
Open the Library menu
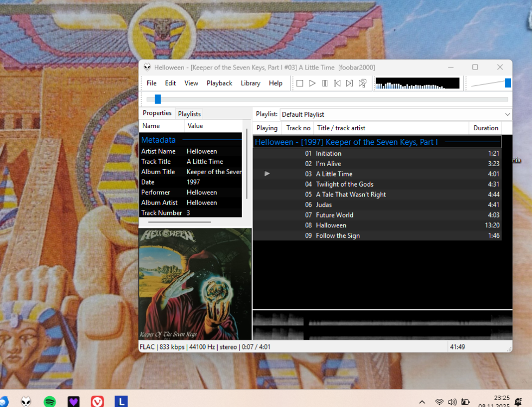pos(250,83)
